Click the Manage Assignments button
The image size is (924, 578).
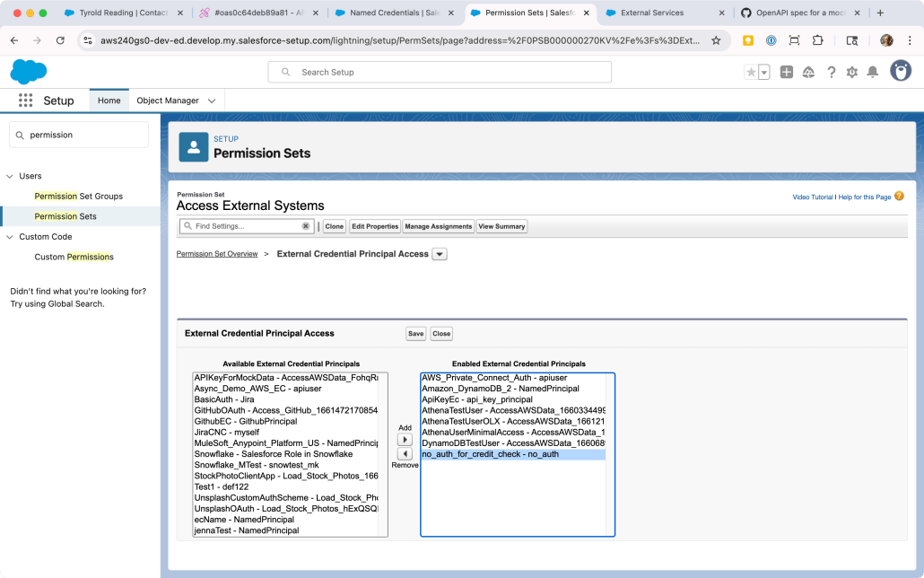(438, 226)
